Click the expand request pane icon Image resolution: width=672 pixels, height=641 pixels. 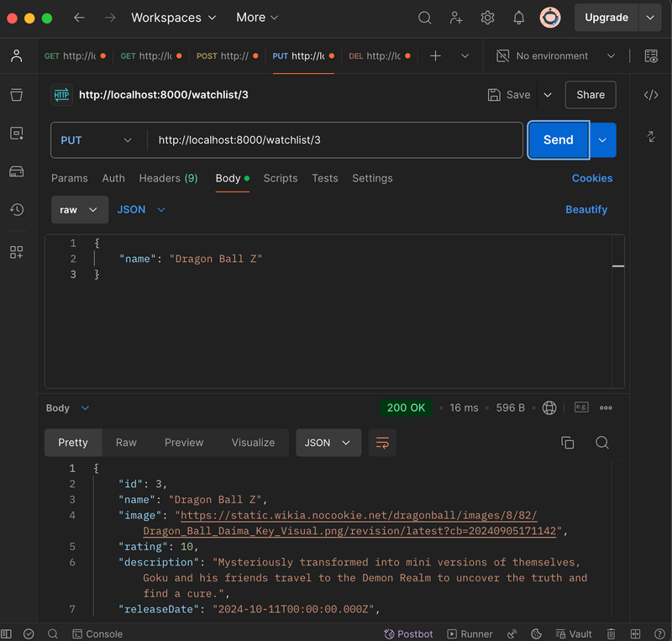point(651,137)
